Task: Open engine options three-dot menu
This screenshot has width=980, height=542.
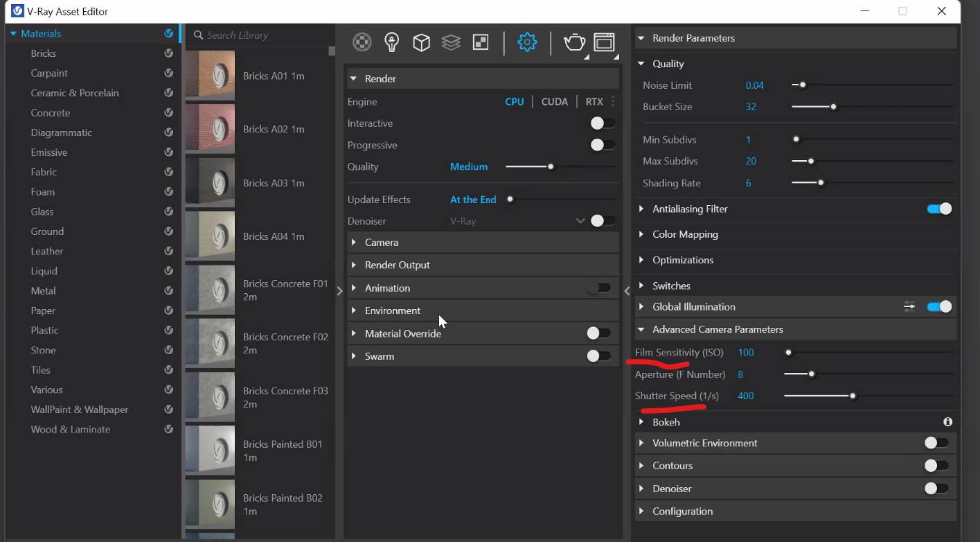Action: 613,102
